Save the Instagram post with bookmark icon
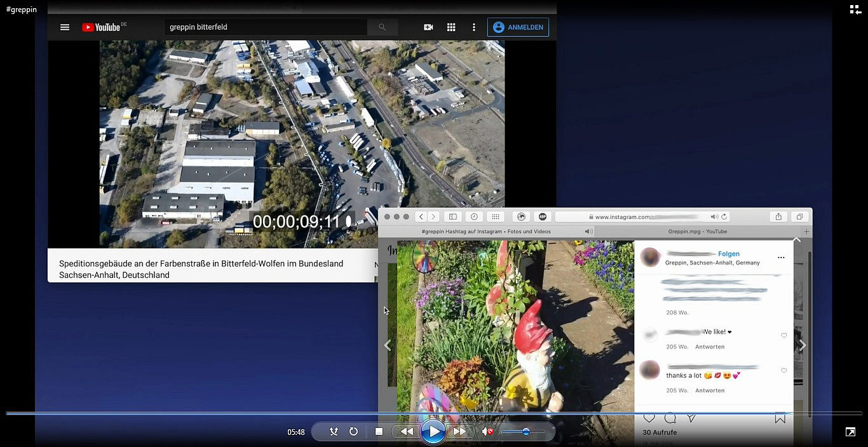Viewport: 868px width, 447px height. pyautogui.click(x=780, y=418)
